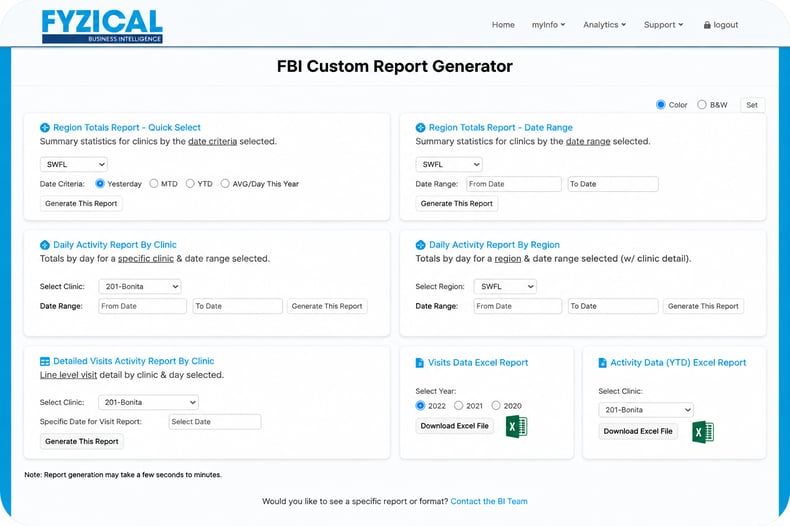
Task: Select Yesterday as date criteria
Action: 100,183
